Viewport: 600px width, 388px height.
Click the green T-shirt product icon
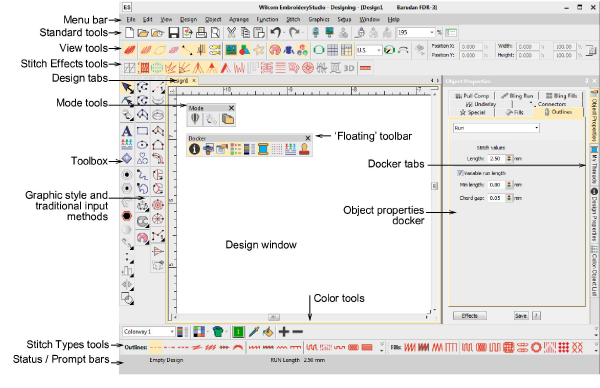[218, 331]
